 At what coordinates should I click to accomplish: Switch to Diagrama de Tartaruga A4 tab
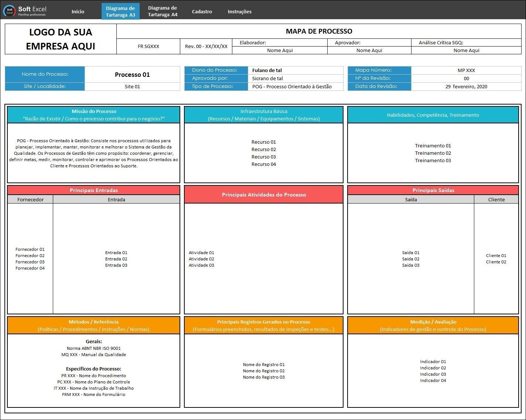(163, 11)
